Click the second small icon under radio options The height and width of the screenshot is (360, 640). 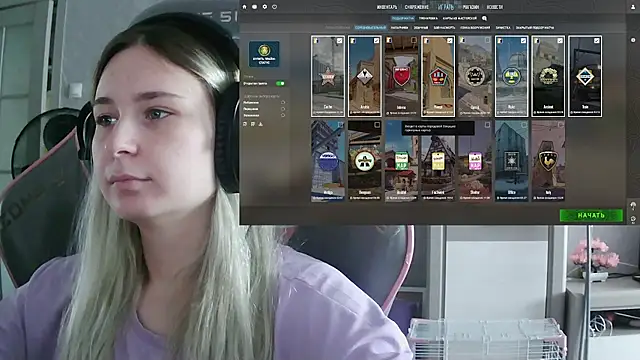click(253, 124)
